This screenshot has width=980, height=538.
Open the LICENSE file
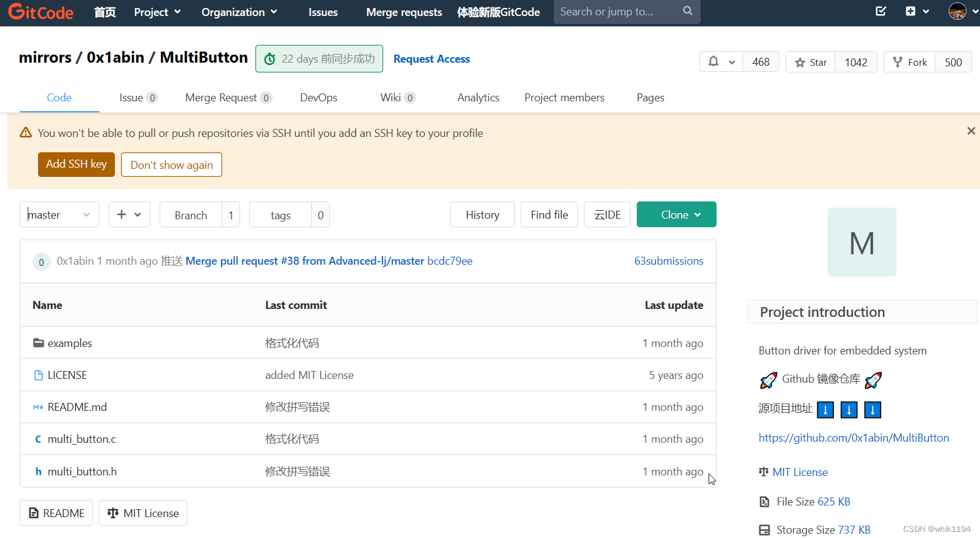[67, 375]
